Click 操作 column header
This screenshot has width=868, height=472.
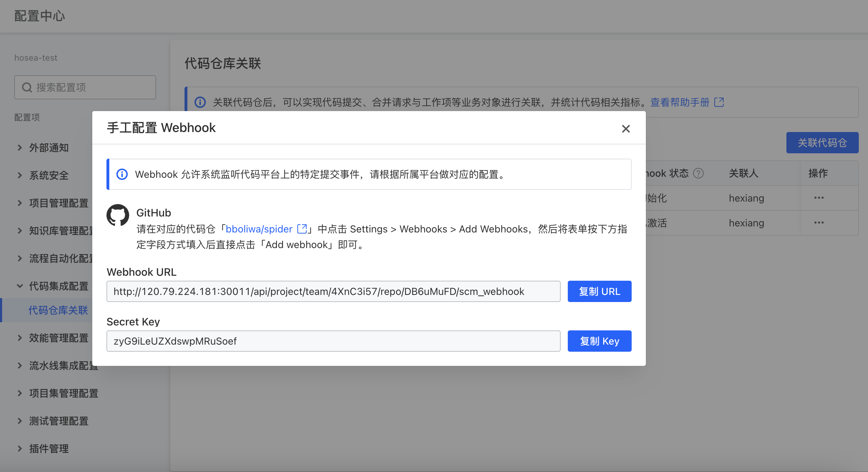(818, 173)
